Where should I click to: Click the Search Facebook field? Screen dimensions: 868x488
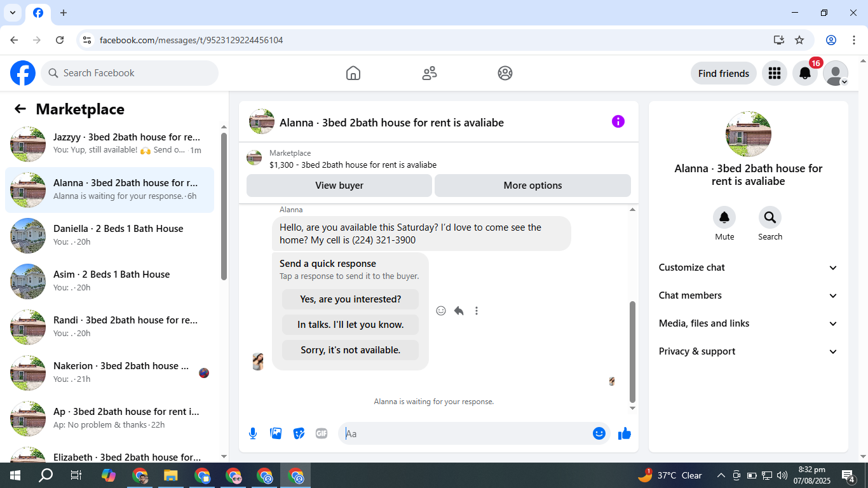pos(130,73)
